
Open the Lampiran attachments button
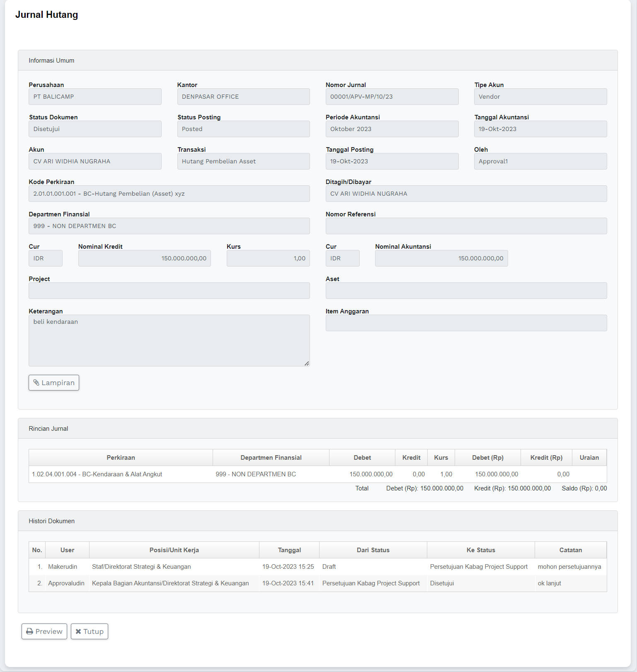tap(54, 383)
